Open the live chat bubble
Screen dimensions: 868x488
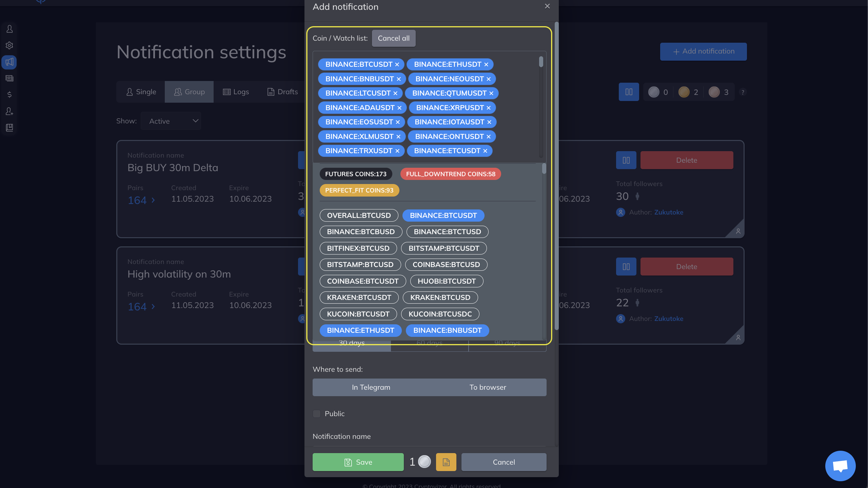tap(840, 466)
